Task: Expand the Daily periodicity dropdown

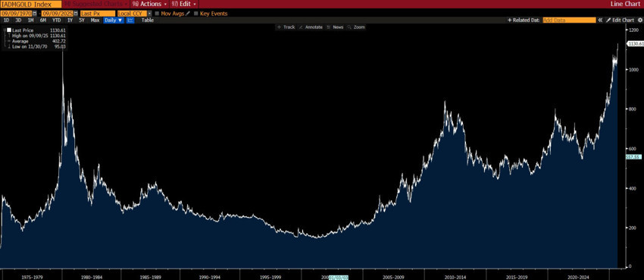Action: 114,20
